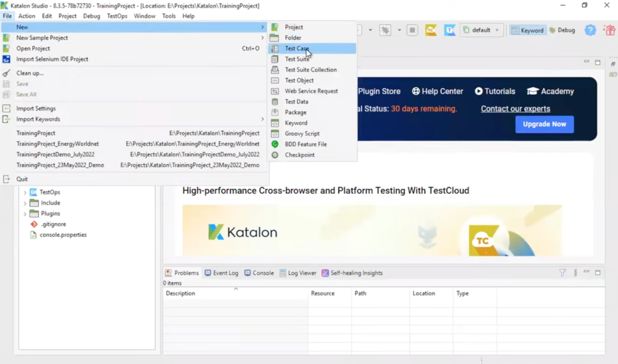Click the Checkpoint icon

[275, 155]
